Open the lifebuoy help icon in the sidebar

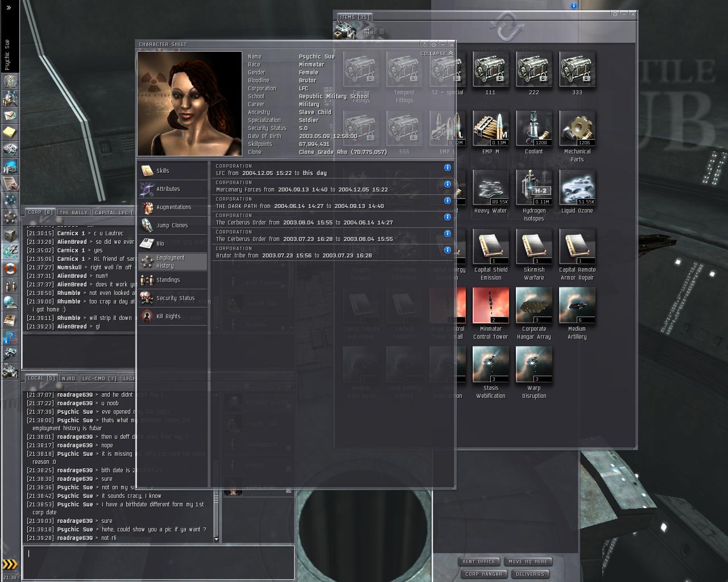click(10, 268)
